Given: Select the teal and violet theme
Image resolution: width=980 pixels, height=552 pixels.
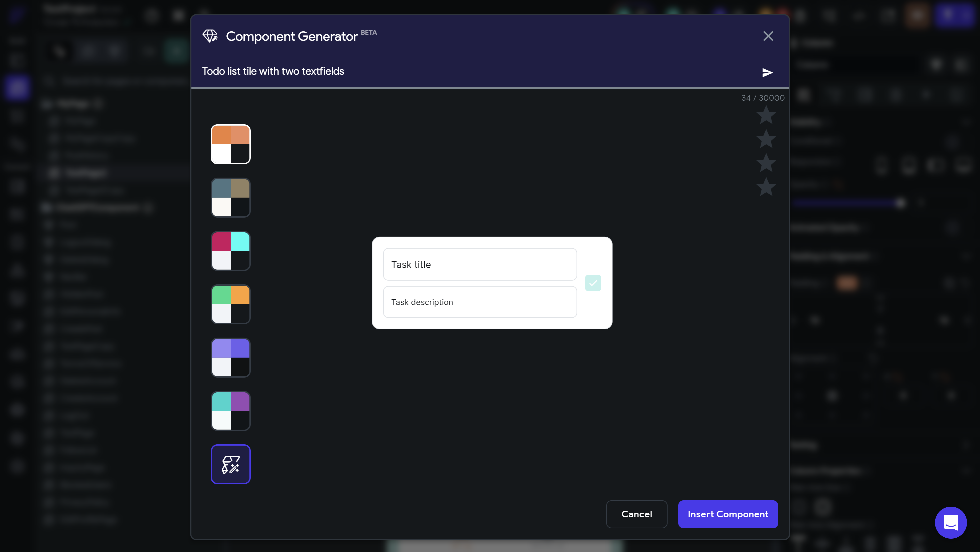Looking at the screenshot, I should pos(230,410).
